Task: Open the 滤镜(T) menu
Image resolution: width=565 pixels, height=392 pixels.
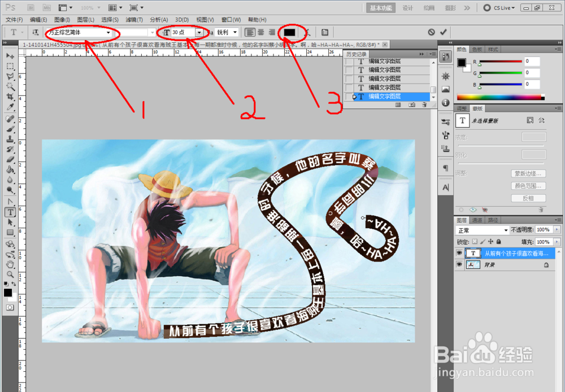Action: (x=134, y=20)
